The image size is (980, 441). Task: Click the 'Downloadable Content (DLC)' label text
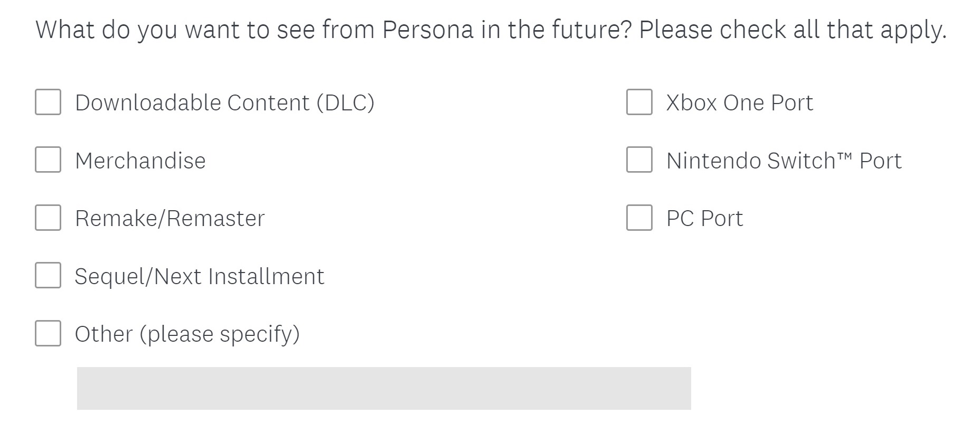click(x=224, y=103)
